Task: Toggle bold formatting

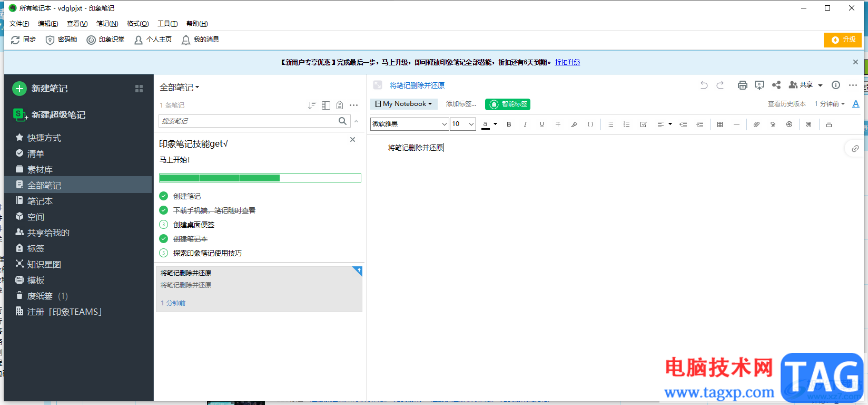Action: 509,124
